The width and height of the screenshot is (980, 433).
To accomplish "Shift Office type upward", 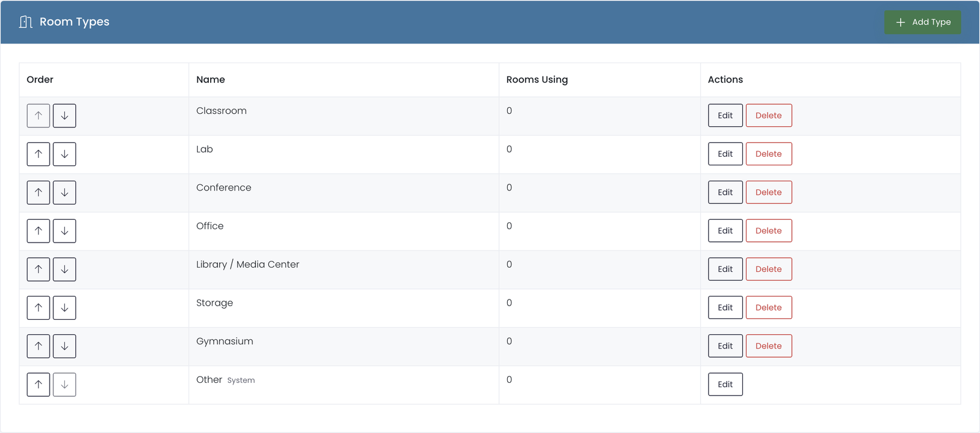I will pos(39,231).
